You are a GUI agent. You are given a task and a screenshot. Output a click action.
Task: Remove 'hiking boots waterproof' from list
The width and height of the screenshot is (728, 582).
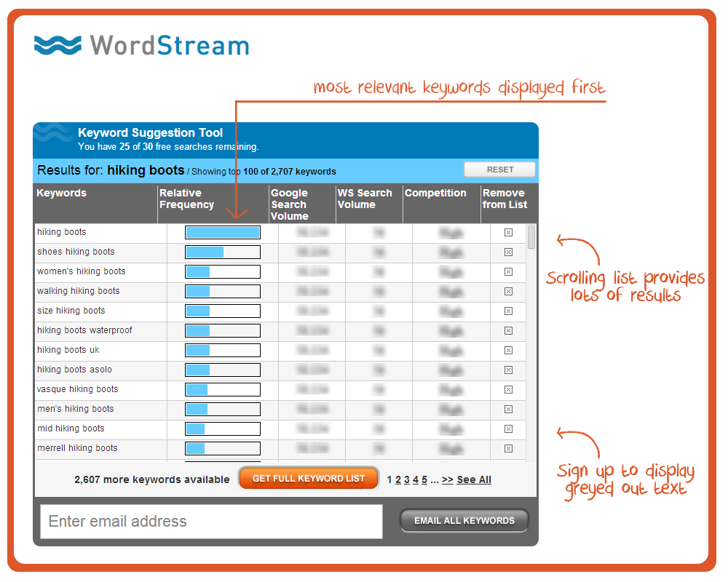click(508, 331)
